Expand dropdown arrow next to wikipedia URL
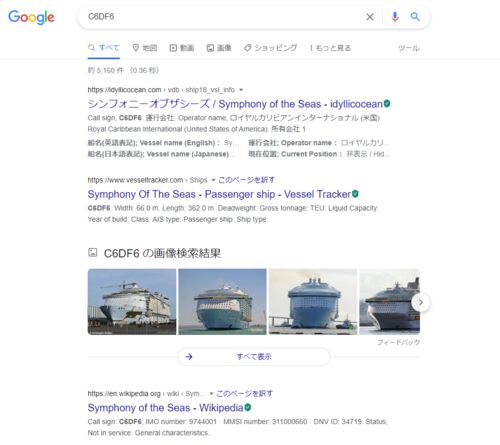The width and height of the screenshot is (500, 445). click(211, 394)
